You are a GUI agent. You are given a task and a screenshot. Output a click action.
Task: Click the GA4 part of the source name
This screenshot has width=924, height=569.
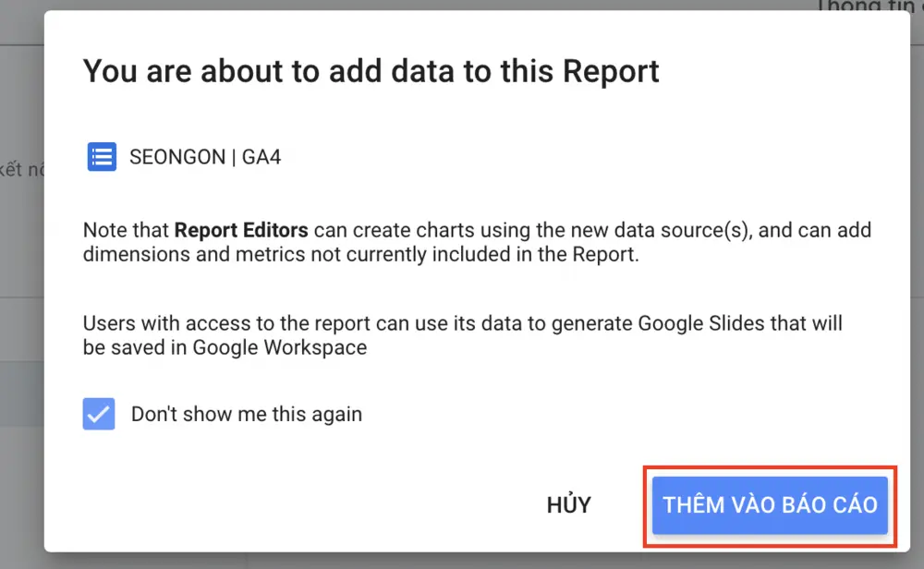[x=261, y=157]
